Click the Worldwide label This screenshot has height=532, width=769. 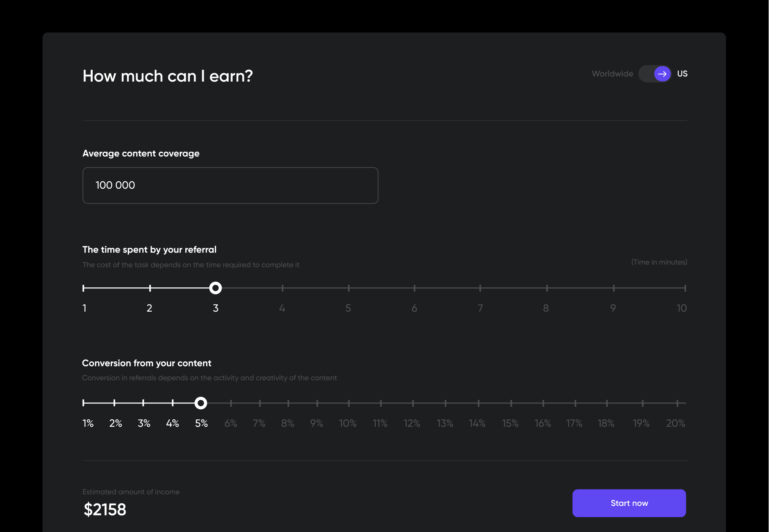pos(612,74)
